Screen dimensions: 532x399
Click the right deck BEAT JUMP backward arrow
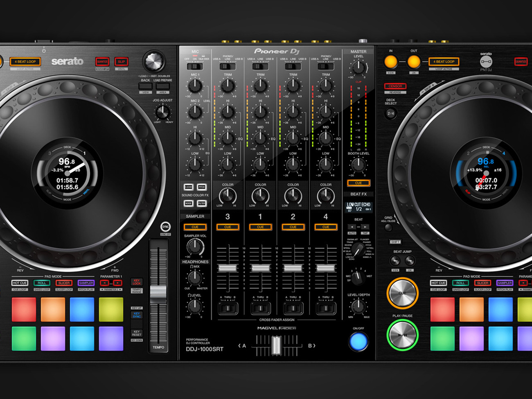pos(395,261)
